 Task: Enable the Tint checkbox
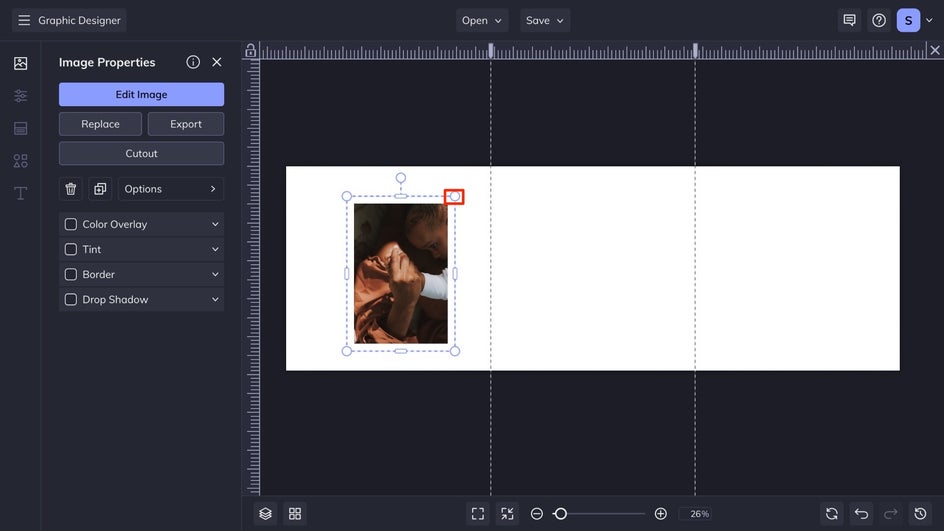pyautogui.click(x=70, y=249)
